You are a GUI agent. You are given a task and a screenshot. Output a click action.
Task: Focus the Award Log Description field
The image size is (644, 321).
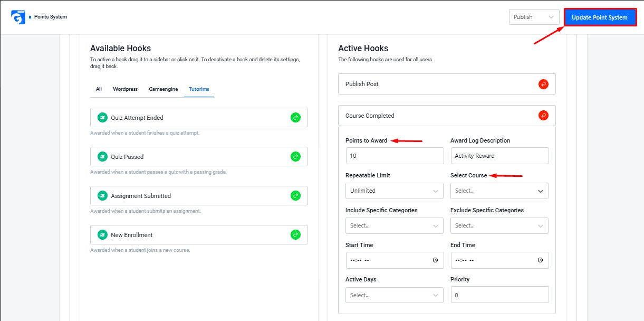[x=499, y=156]
